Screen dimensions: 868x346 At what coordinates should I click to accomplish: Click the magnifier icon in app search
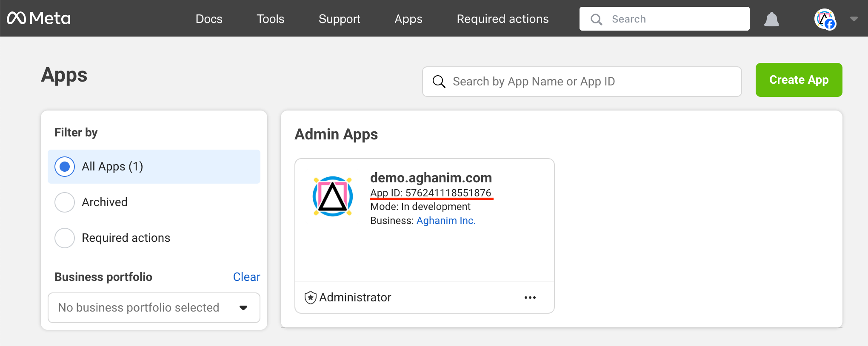click(x=439, y=82)
